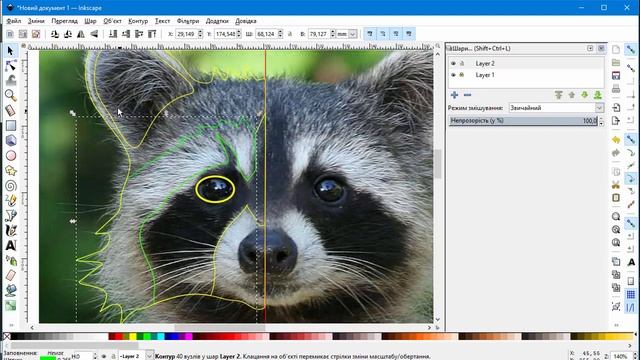Select the Rectangle tool
640x360 pixels.
[x=11, y=125]
